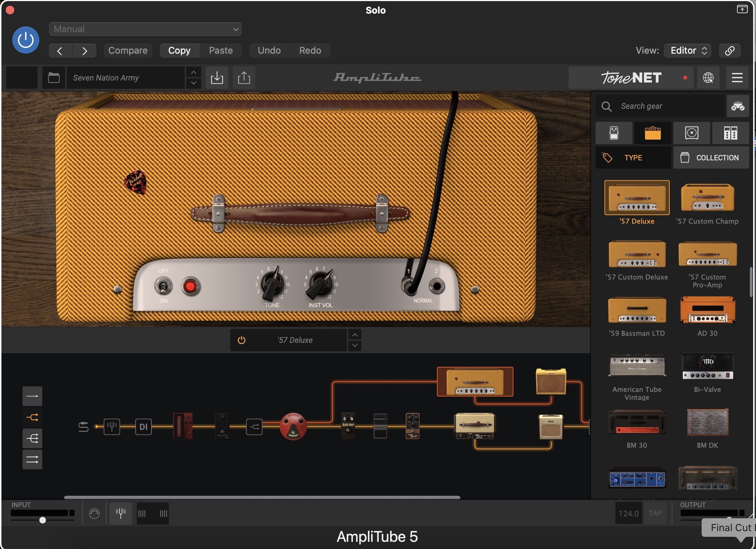The height and width of the screenshot is (549, 756).
Task: Select the '59 Bassman LTD amp
Action: coord(637,310)
